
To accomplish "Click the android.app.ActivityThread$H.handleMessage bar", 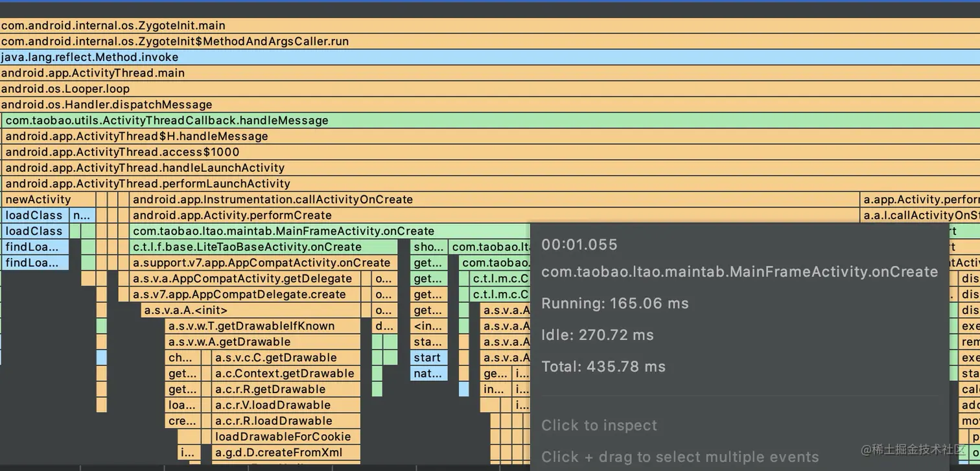I will pyautogui.click(x=491, y=136).
